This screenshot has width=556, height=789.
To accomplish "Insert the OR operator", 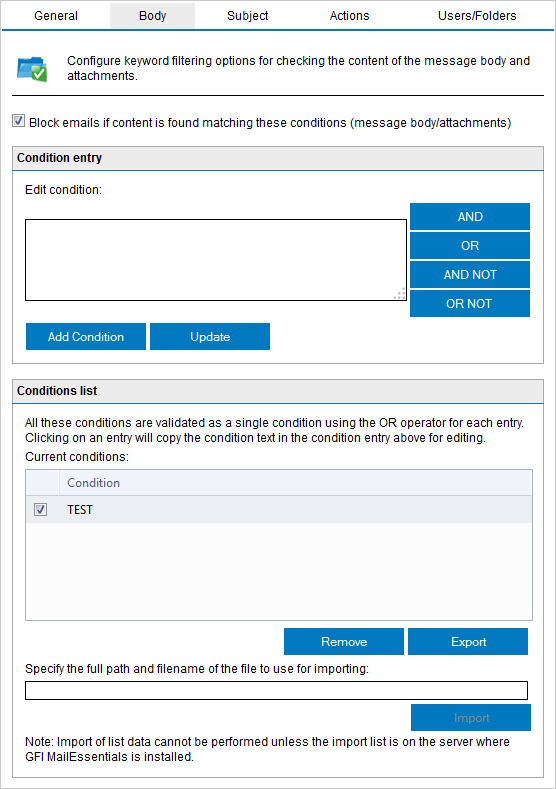I will click(x=470, y=246).
